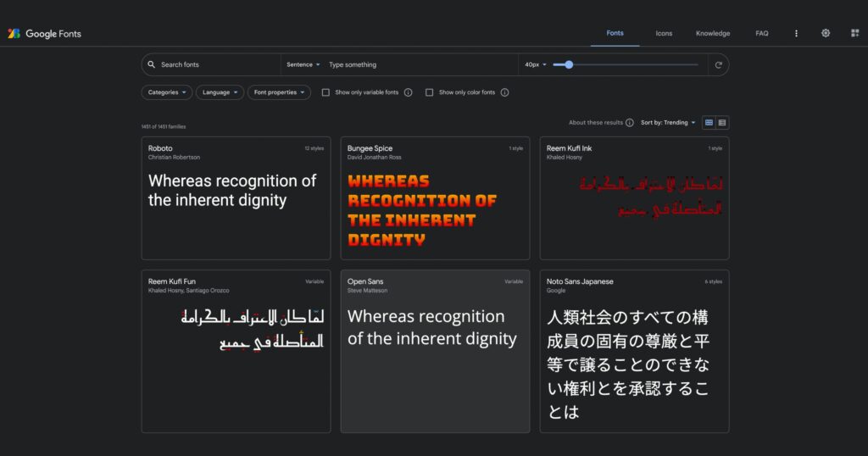Click the Google Fonts logo
868x456 pixels.
pyautogui.click(x=44, y=34)
